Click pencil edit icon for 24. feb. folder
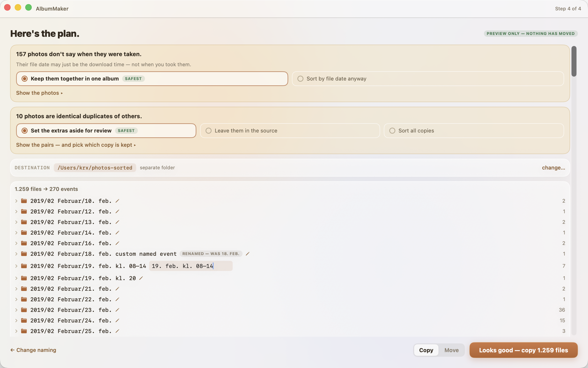588x368 pixels. tap(117, 320)
